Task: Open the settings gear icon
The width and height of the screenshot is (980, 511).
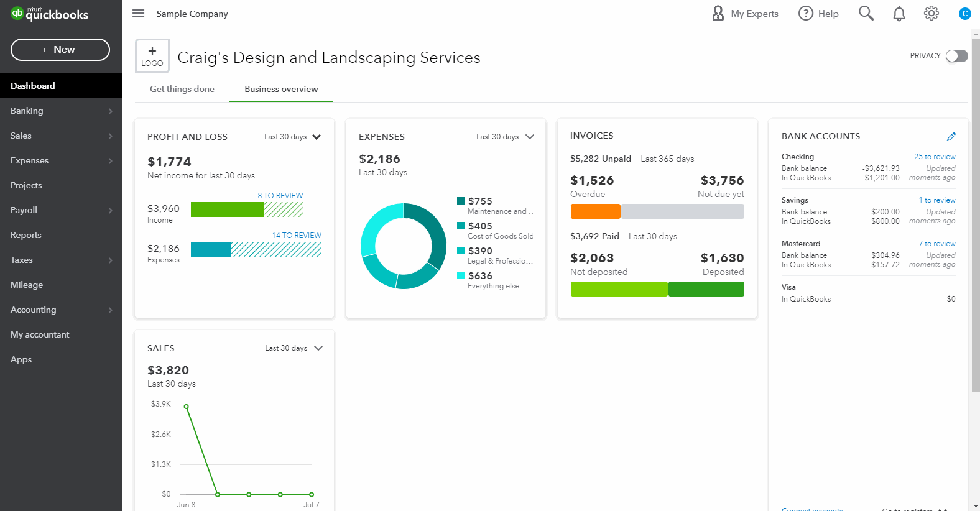Action: (931, 13)
